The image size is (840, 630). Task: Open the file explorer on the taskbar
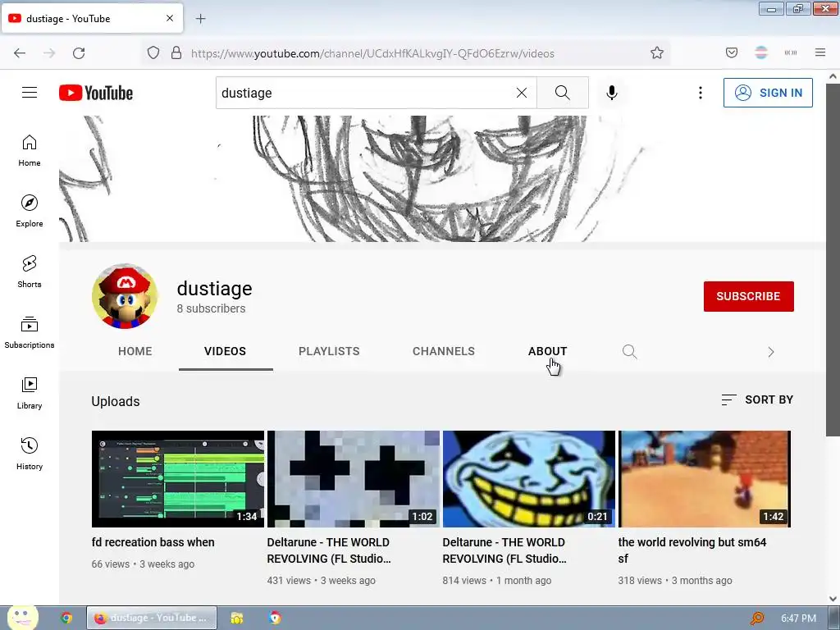[237, 618]
